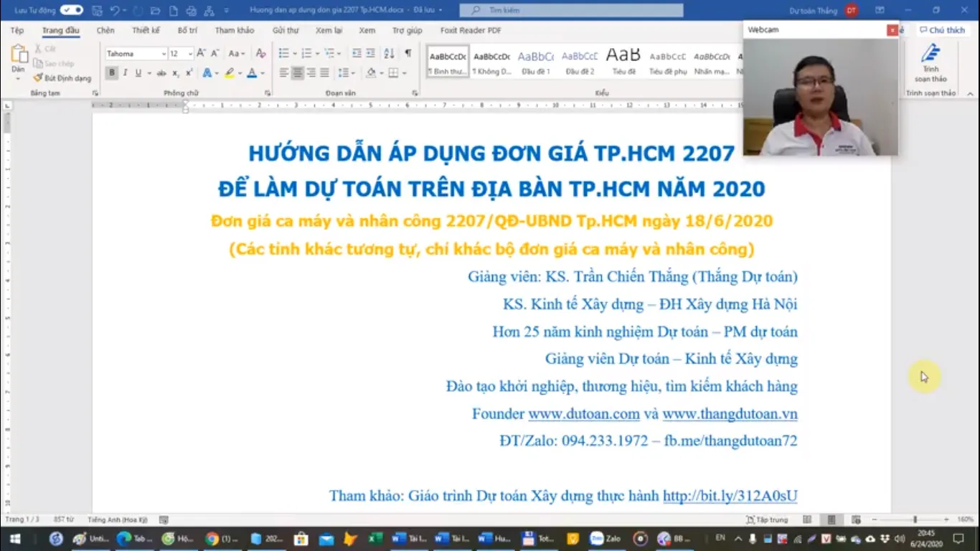Click the bullet list icon
The image size is (980, 551).
coord(283,54)
